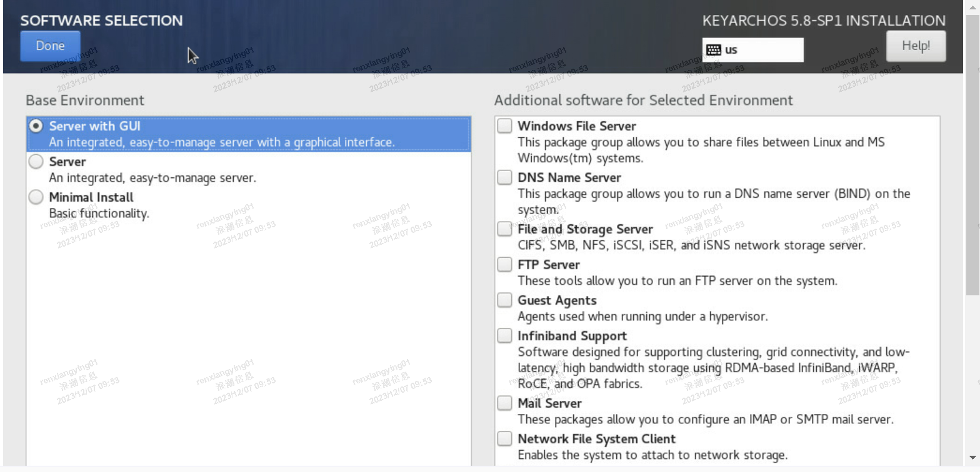Click the vertical scrollbar thumb

point(972,169)
